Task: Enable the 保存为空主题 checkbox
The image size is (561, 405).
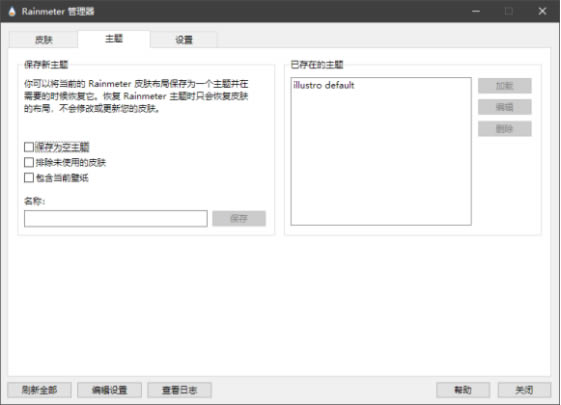Action: click(x=29, y=147)
